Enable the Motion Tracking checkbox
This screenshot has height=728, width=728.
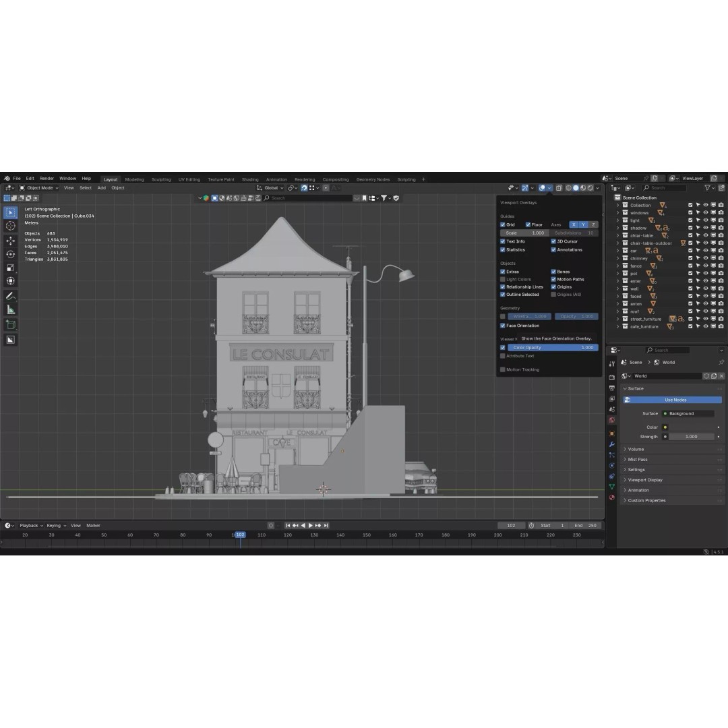pos(503,369)
